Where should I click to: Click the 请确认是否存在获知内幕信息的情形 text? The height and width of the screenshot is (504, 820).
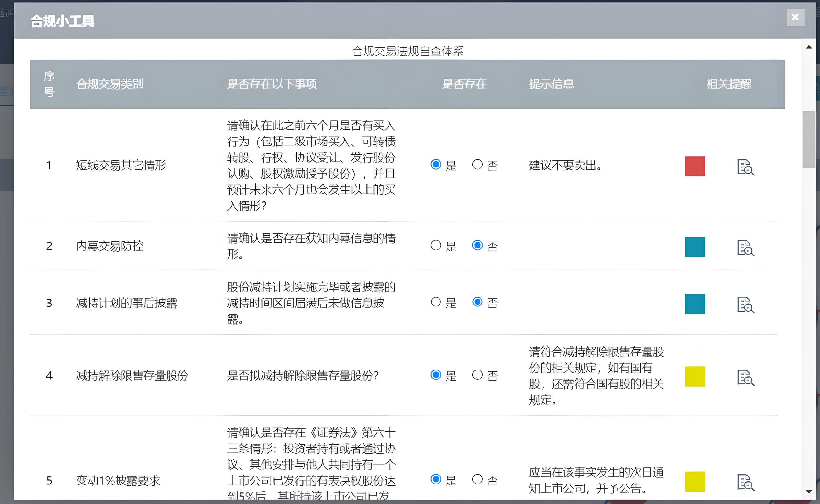pos(311,246)
